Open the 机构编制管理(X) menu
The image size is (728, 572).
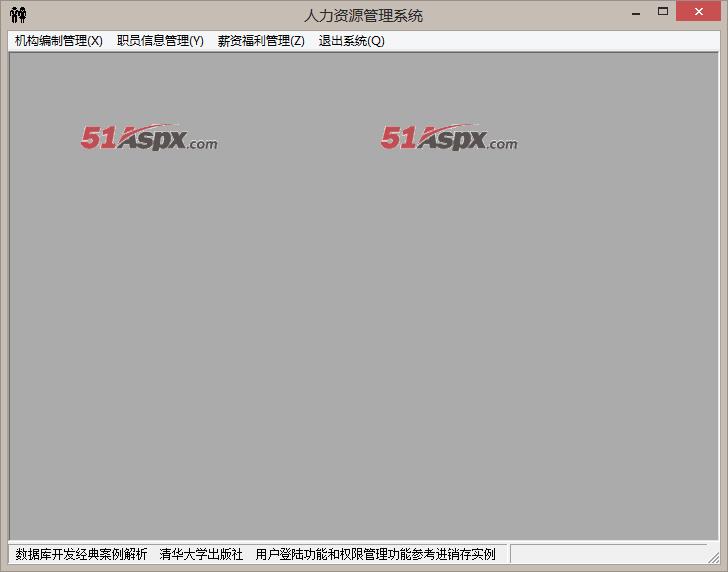58,41
